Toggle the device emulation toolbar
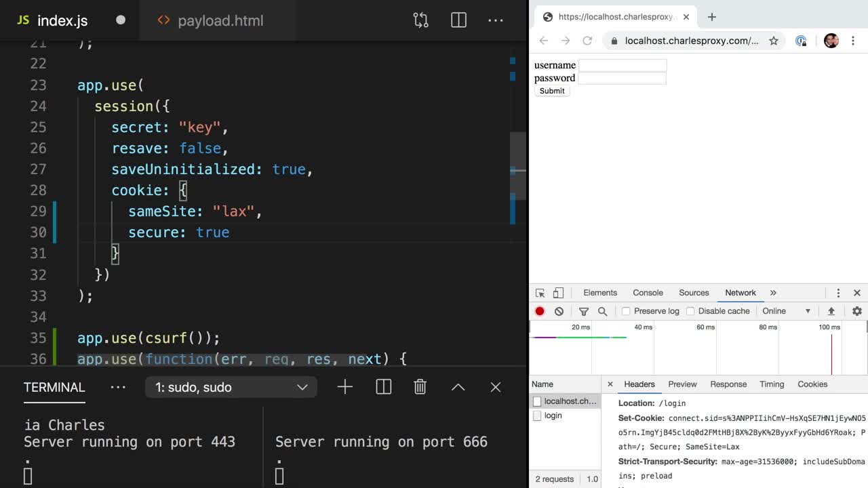This screenshot has height=488, width=868. 557,292
